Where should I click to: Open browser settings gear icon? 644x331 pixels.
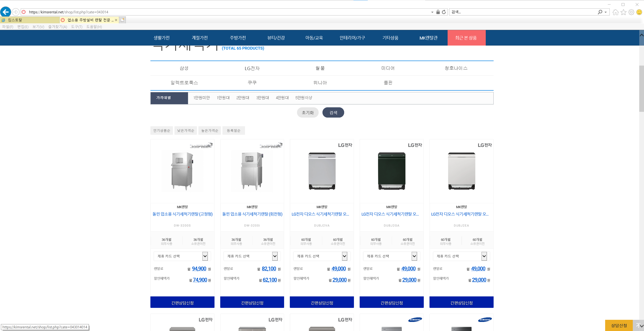pos(631,12)
